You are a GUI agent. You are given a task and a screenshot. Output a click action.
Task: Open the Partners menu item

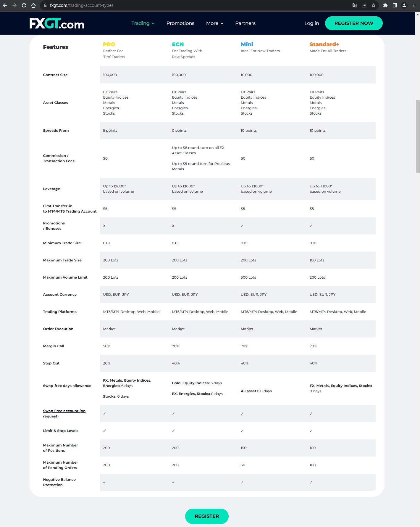point(245,23)
